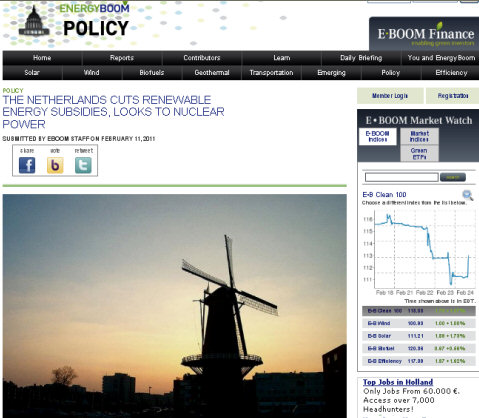Click the windmill article photo

coord(175,306)
